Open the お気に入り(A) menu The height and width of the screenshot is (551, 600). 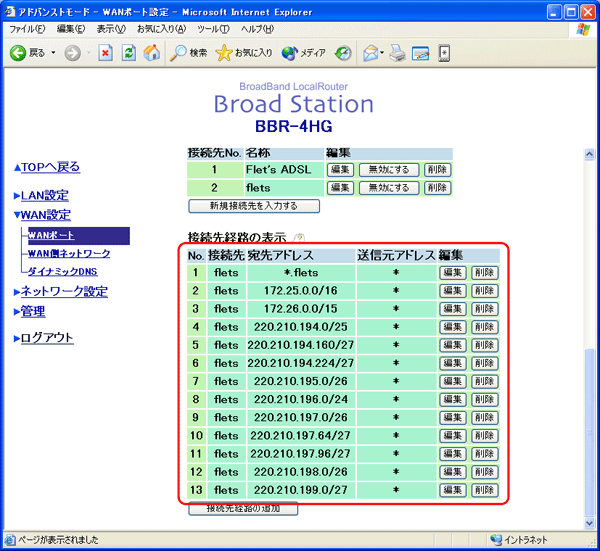click(x=161, y=29)
